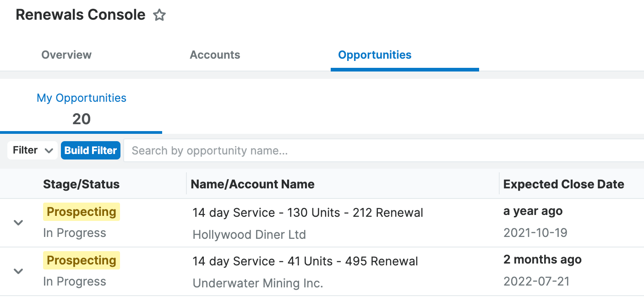Click the 20 count under My Opportunities
This screenshot has height=297, width=644.
(x=82, y=119)
